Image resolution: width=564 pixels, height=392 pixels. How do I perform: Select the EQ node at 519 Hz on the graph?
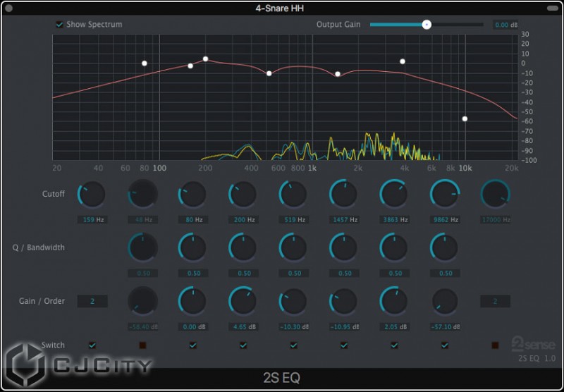[269, 73]
